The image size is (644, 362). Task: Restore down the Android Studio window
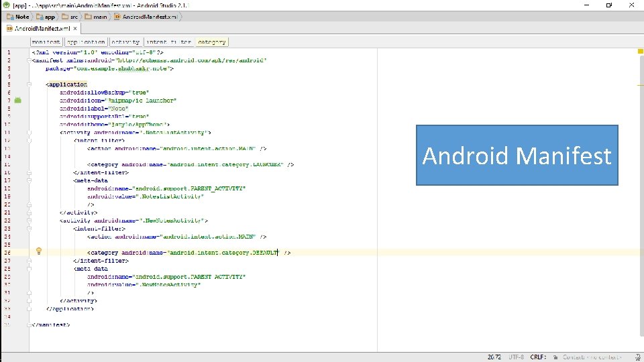[609, 5]
